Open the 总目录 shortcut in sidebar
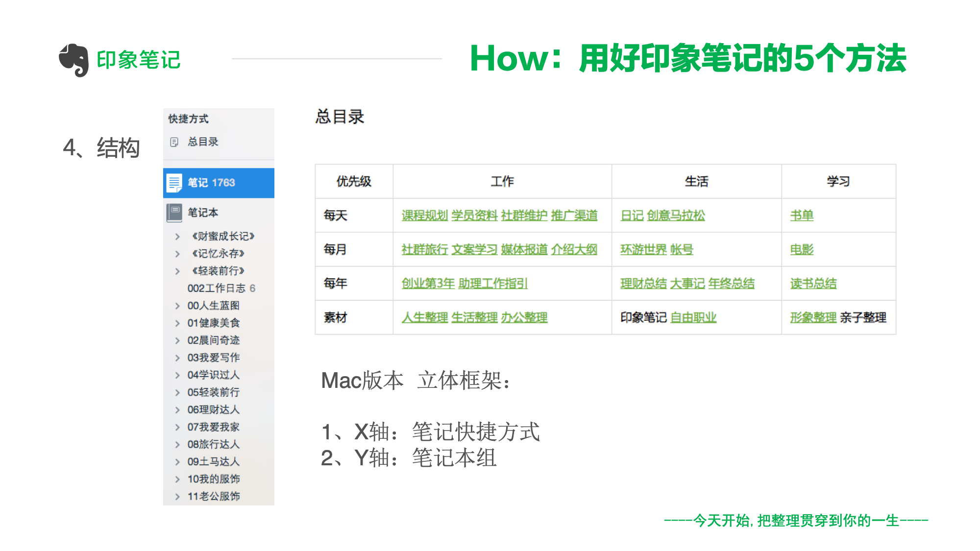980x551 pixels. click(203, 142)
